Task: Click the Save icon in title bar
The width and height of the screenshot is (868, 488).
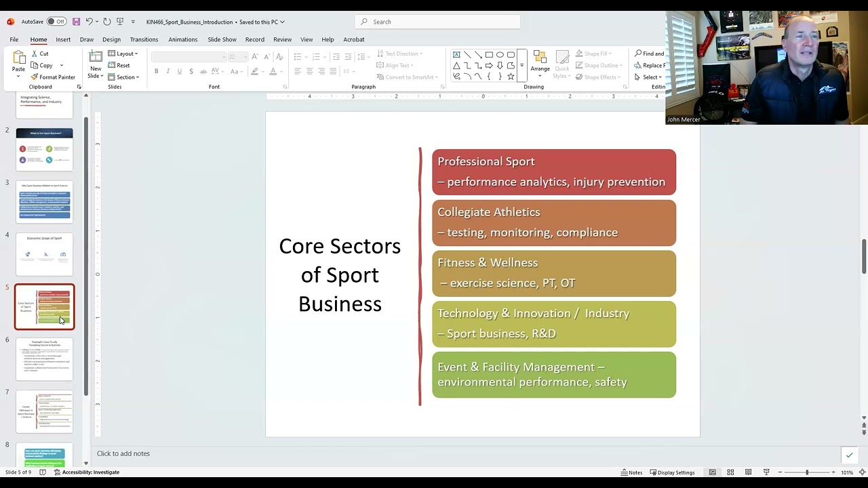Action: (76, 22)
